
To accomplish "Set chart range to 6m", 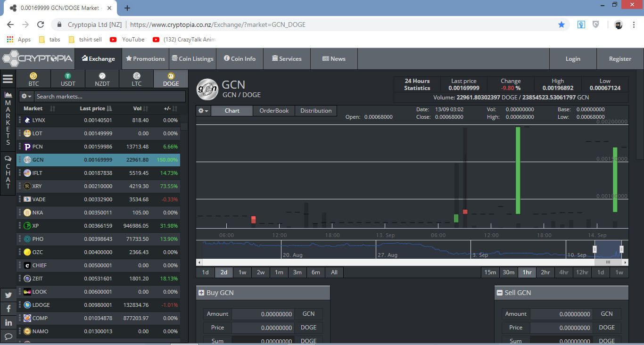I will (x=316, y=272).
